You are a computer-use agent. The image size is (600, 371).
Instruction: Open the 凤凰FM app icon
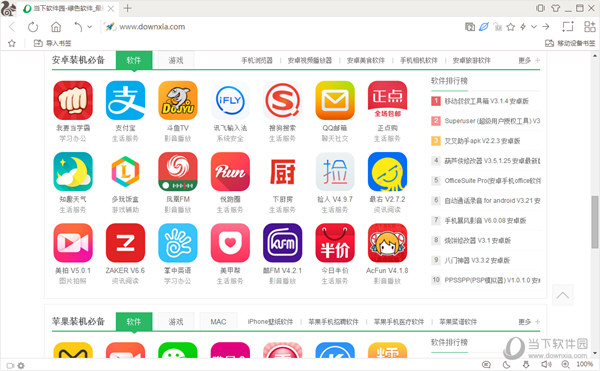(178, 171)
